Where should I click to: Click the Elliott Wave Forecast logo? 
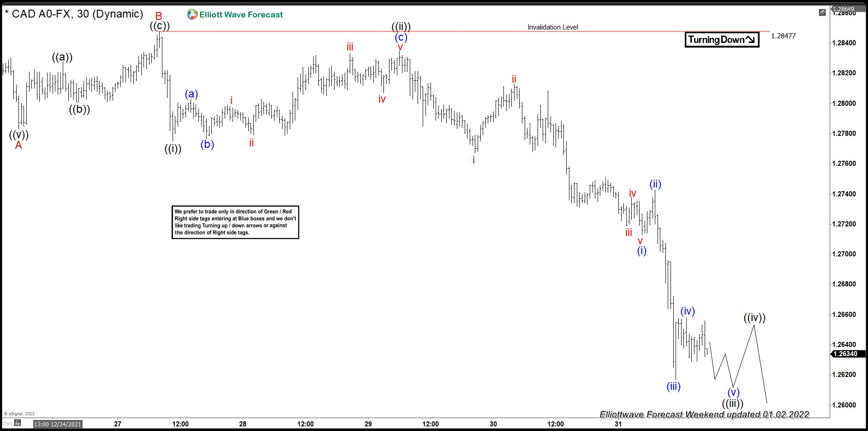tap(235, 14)
